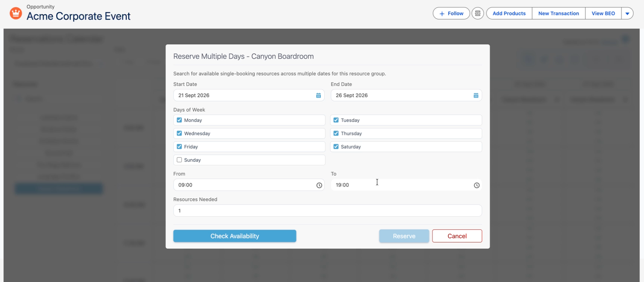The height and width of the screenshot is (282, 644).
Task: Click the Days of Week label
Action: coord(189,110)
